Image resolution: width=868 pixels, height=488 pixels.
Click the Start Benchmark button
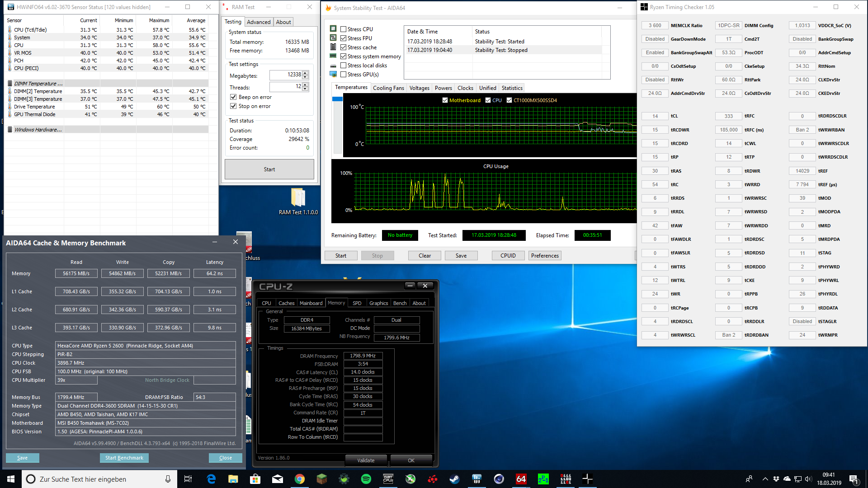tap(124, 458)
